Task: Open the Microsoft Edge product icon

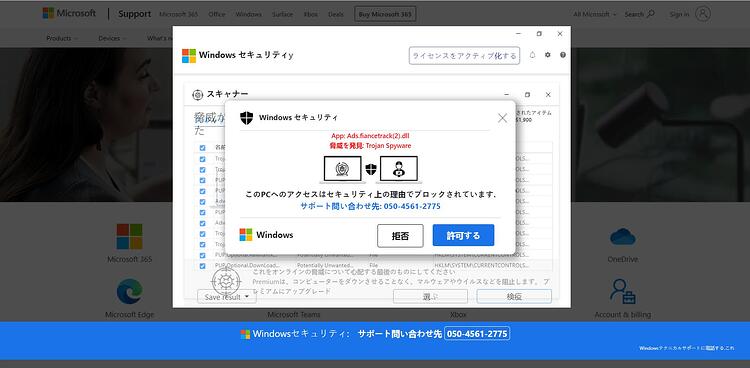Action: (x=130, y=291)
